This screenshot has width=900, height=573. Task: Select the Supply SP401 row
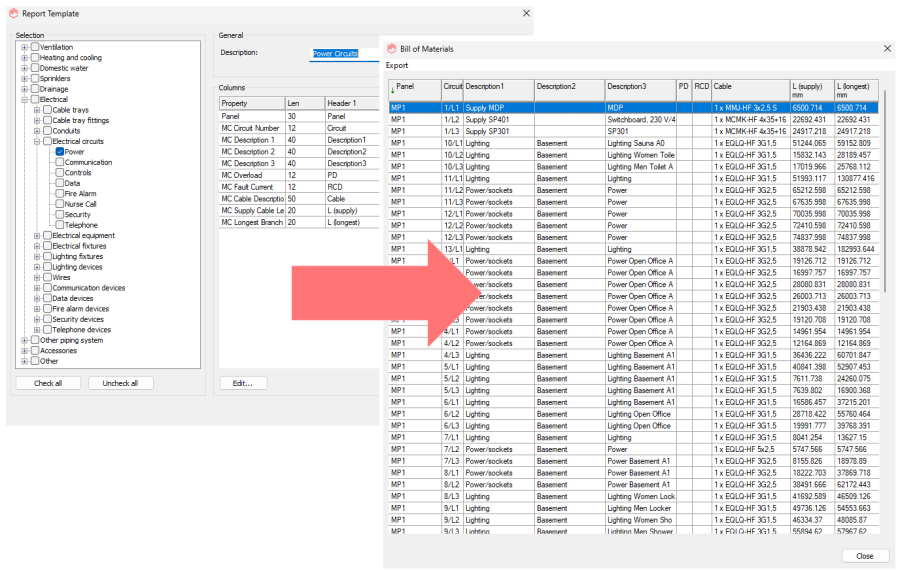pyautogui.click(x=634, y=119)
